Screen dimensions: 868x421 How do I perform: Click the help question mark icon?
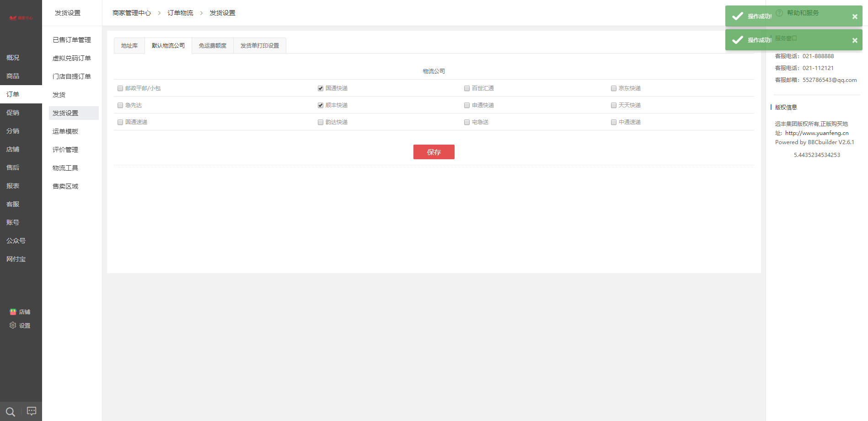coord(779,13)
